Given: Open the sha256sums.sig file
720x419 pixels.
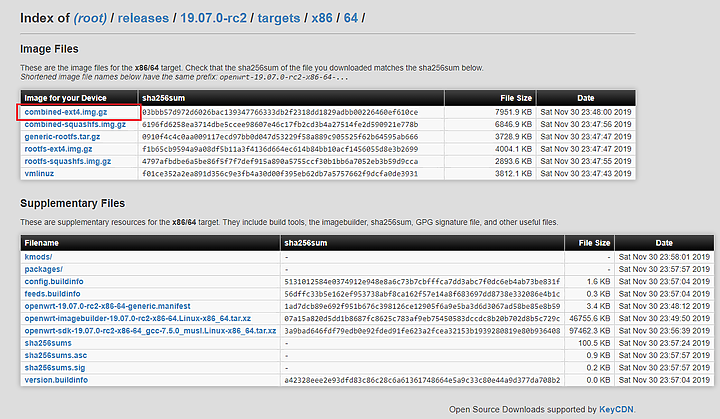Looking at the screenshot, I should [x=55, y=368].
